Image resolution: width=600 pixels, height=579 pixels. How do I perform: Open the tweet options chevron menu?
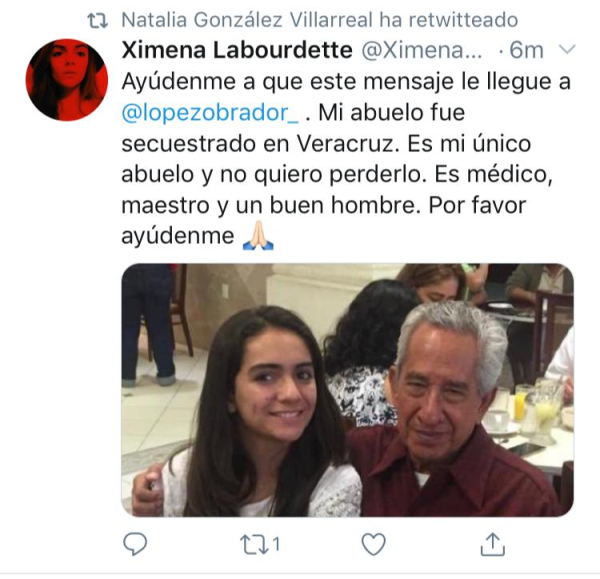tap(567, 49)
